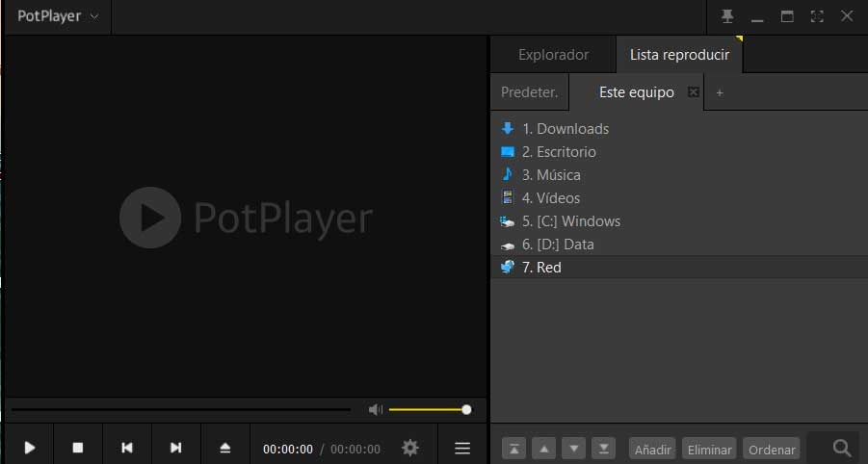Search the playlist with magnifier icon
This screenshot has width=868, height=464.
pos(841,448)
